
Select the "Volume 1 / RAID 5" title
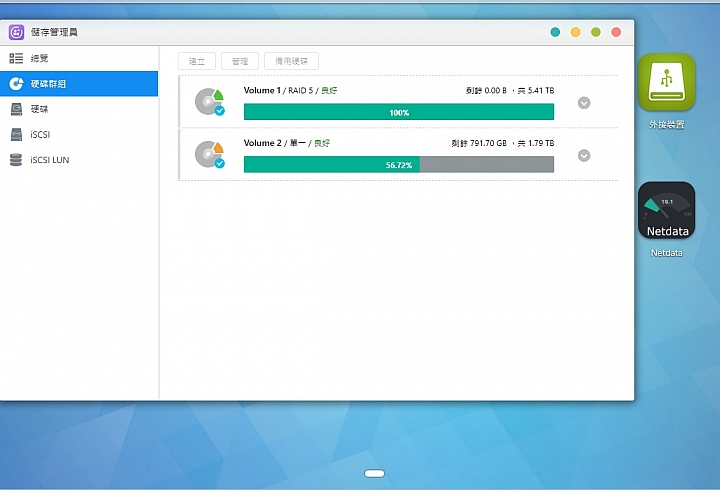click(278, 90)
